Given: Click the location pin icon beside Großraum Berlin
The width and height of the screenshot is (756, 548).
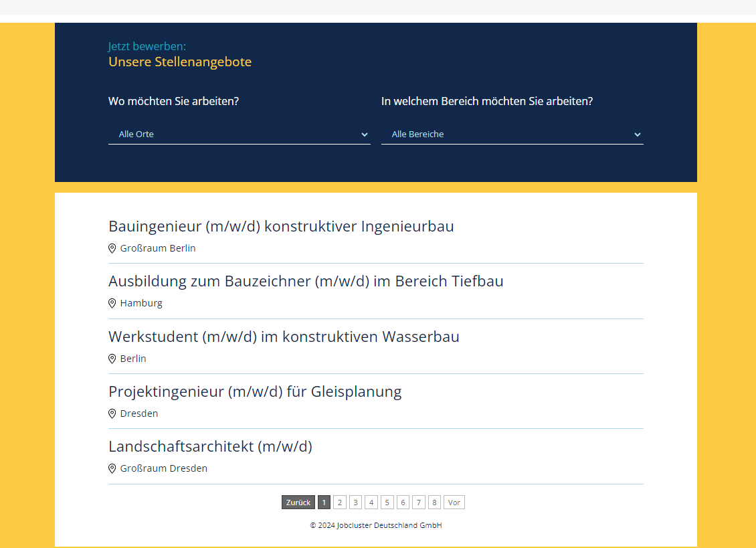Looking at the screenshot, I should point(112,248).
